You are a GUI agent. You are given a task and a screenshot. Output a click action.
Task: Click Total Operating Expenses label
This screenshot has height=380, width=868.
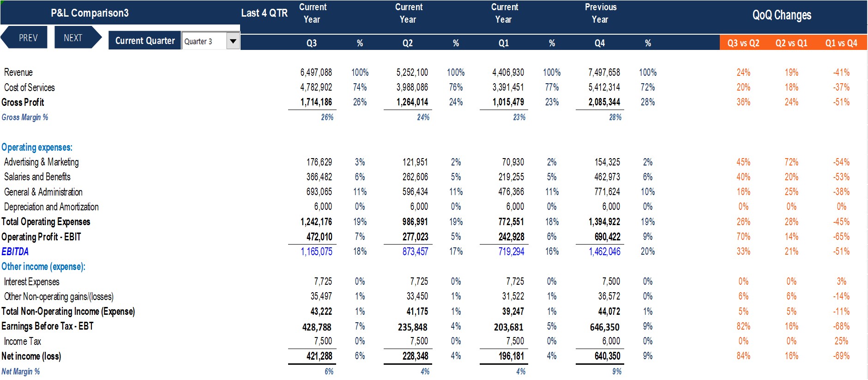coord(46,221)
